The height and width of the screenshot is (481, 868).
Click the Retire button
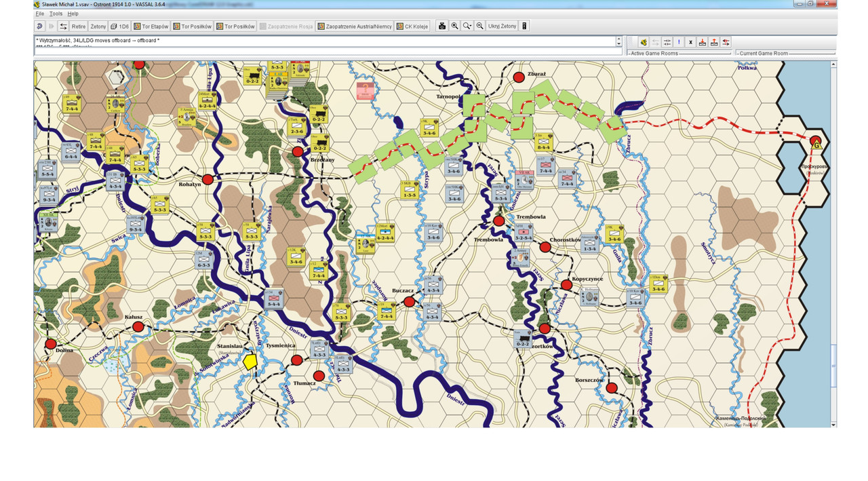(x=79, y=26)
